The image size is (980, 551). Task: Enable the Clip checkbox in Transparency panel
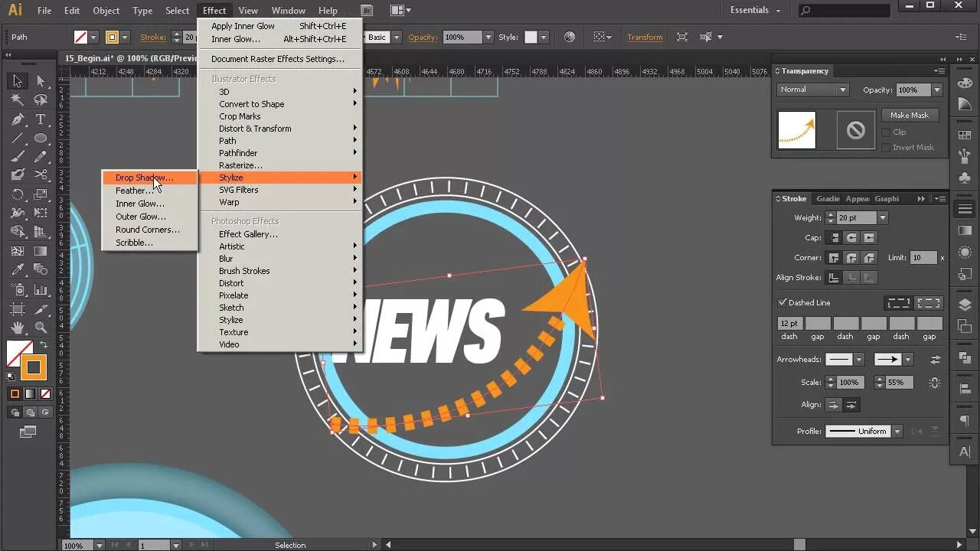[886, 132]
